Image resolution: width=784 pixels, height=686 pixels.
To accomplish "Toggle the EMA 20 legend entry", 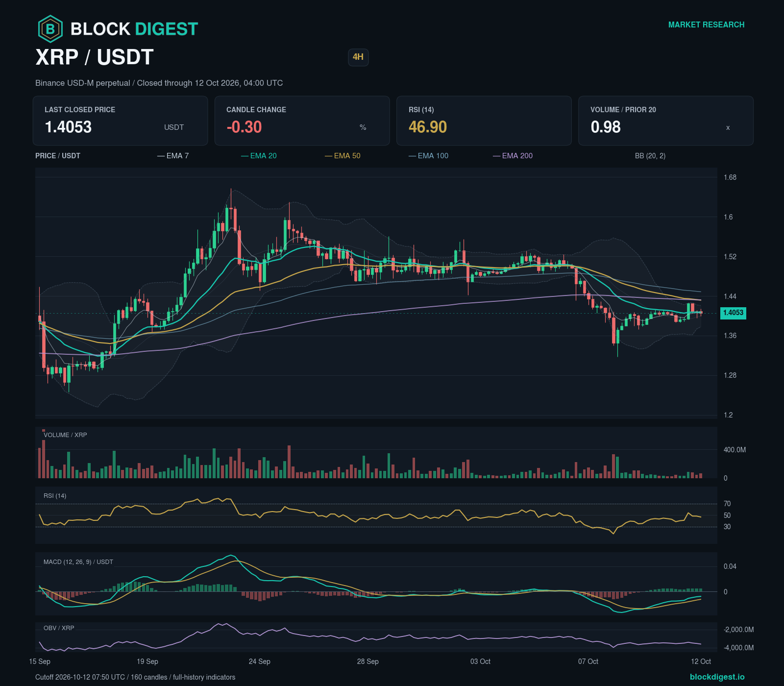I will coord(259,156).
